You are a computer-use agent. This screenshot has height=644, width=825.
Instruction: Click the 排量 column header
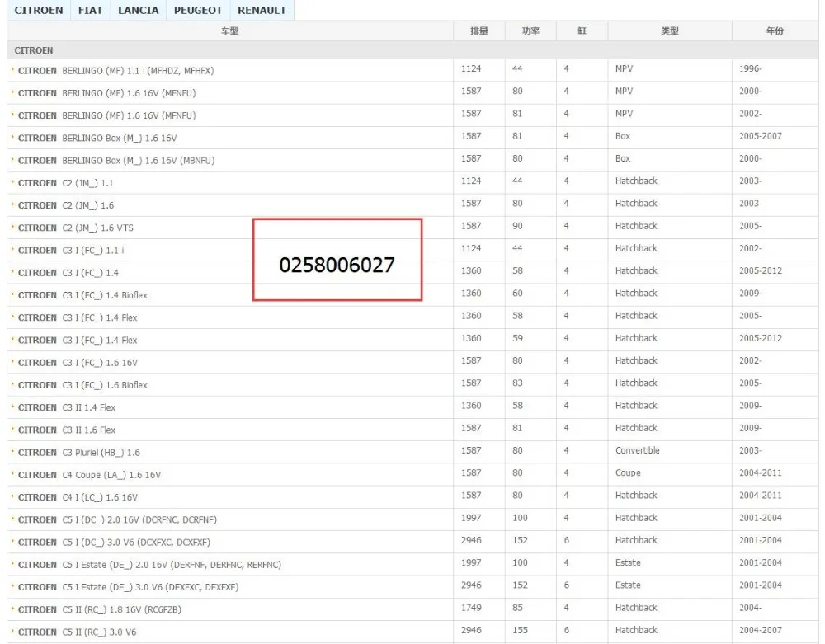(478, 31)
